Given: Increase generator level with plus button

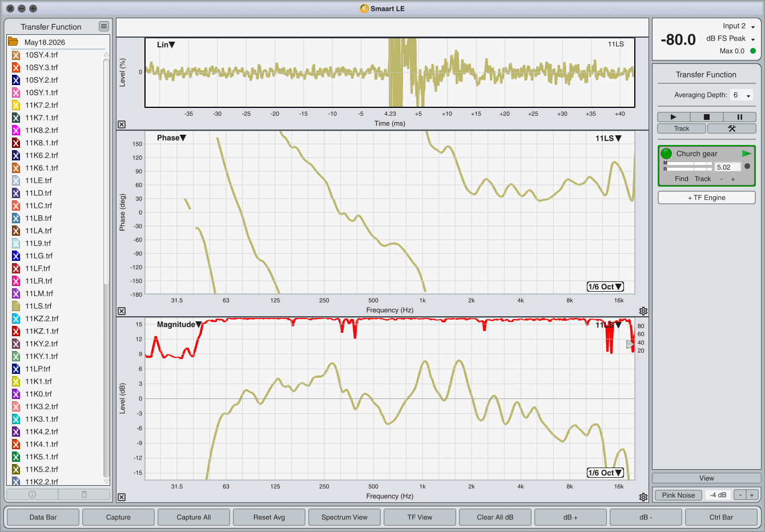Looking at the screenshot, I should 752,495.
